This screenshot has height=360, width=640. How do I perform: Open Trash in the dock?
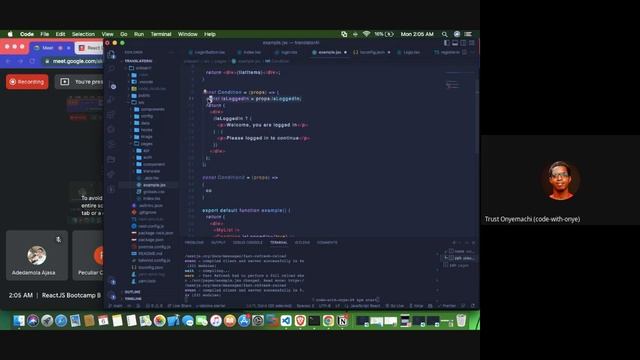point(461,321)
